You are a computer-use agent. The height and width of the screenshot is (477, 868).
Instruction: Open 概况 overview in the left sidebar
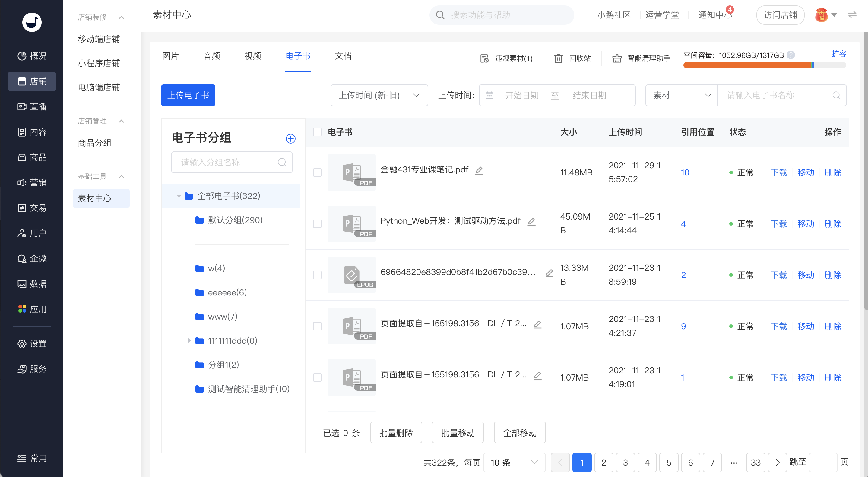tap(32, 56)
